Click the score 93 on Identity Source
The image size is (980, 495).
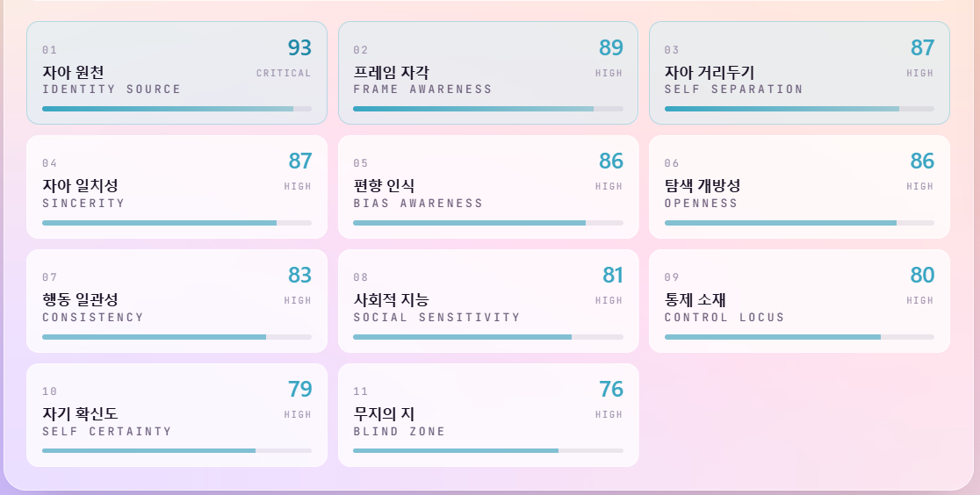(x=299, y=47)
